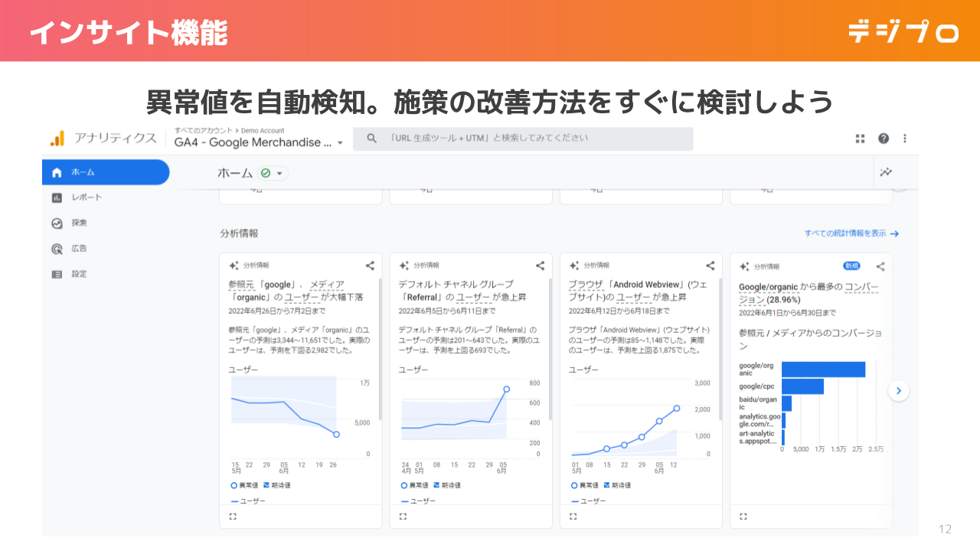Expand the Google/organic conversion card to fullscreen
The width and height of the screenshot is (980, 551).
point(743,517)
